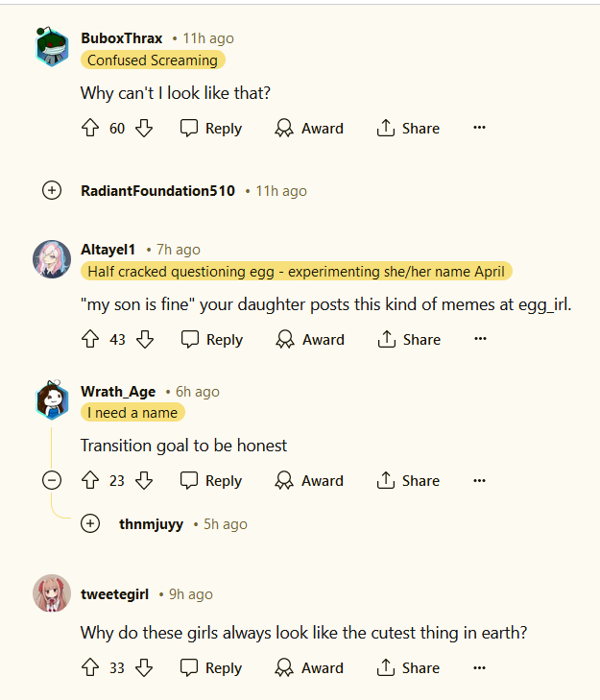The width and height of the screenshot is (600, 700).
Task: Downvote Wrath_Age's comment
Action: coord(144,481)
